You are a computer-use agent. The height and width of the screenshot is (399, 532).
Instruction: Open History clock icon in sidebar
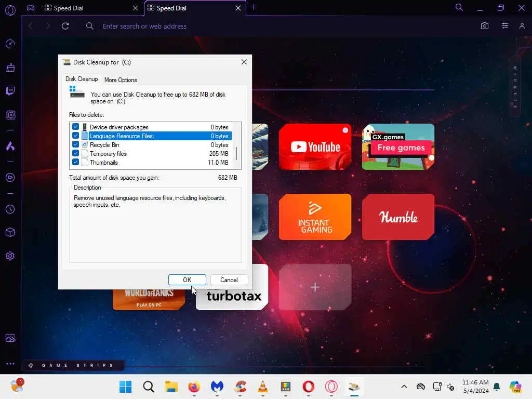[x=10, y=209]
